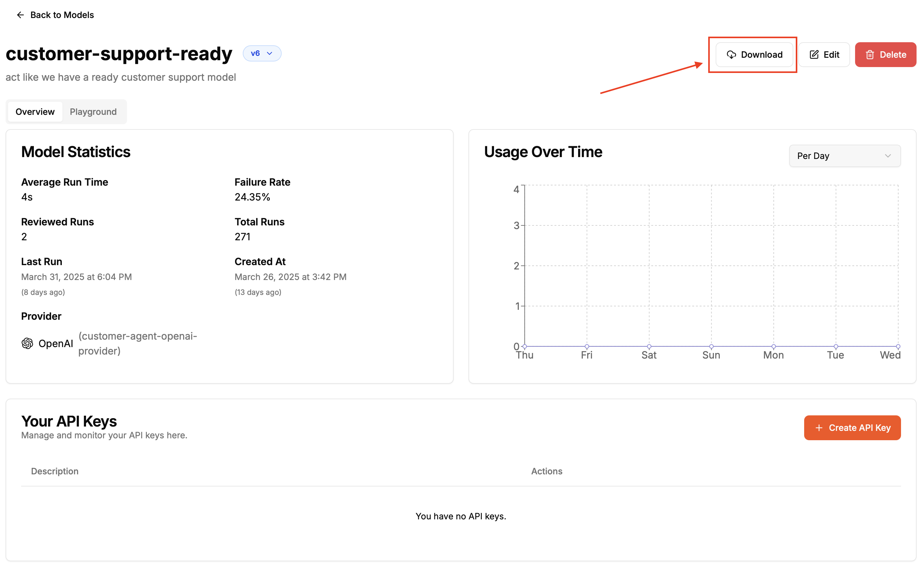Click the OpenAI provider logo
The width and height of the screenshot is (924, 565).
point(27,343)
